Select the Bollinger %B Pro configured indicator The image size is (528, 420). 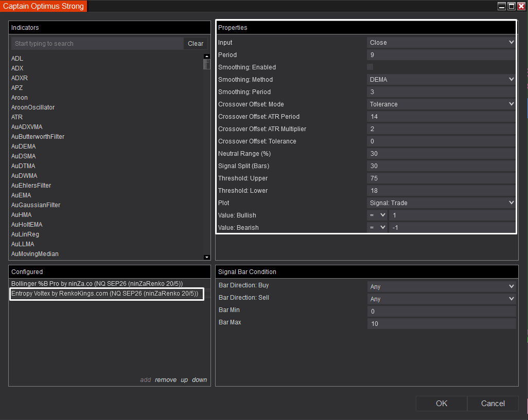[x=97, y=283]
